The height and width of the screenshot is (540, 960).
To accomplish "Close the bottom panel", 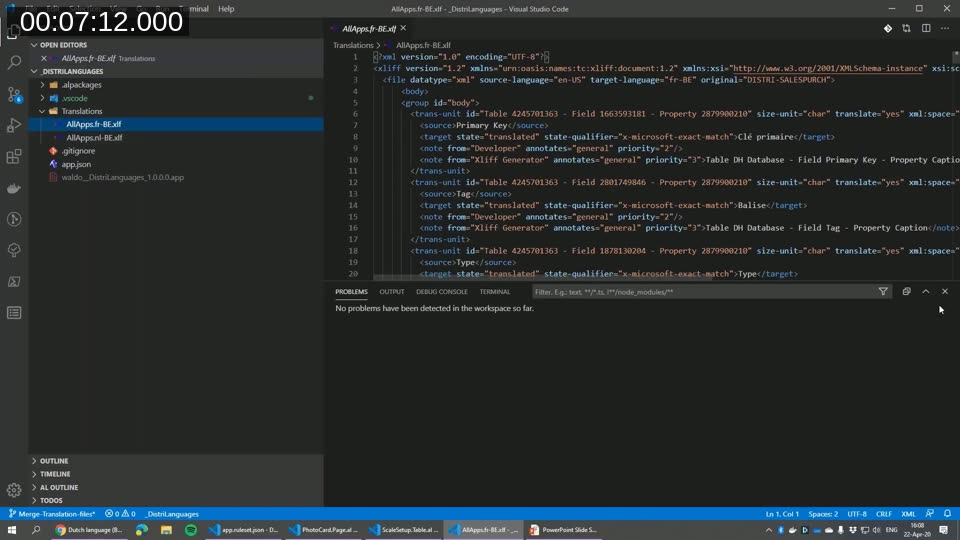I will 945,291.
